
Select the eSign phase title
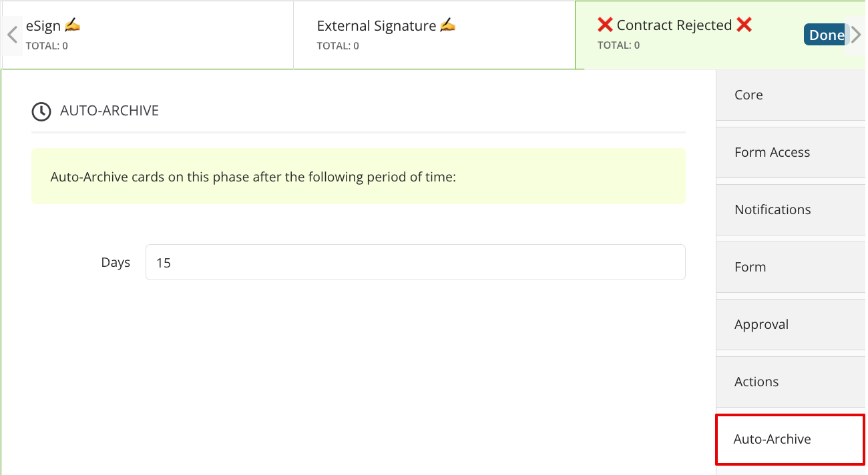[x=43, y=27]
